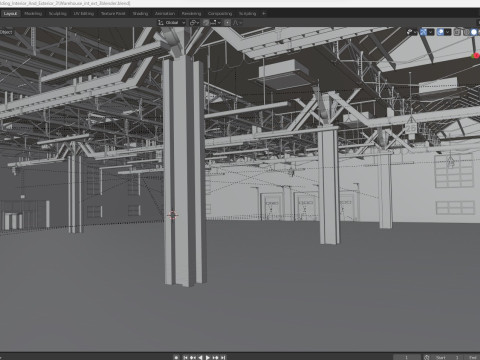Play the animation forward

(x=208, y=357)
